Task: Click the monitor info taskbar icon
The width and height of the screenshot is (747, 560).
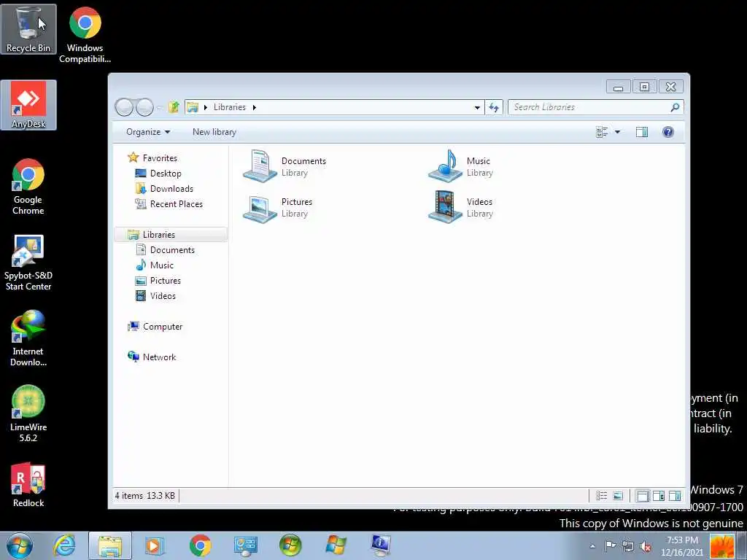Action: tap(381, 545)
